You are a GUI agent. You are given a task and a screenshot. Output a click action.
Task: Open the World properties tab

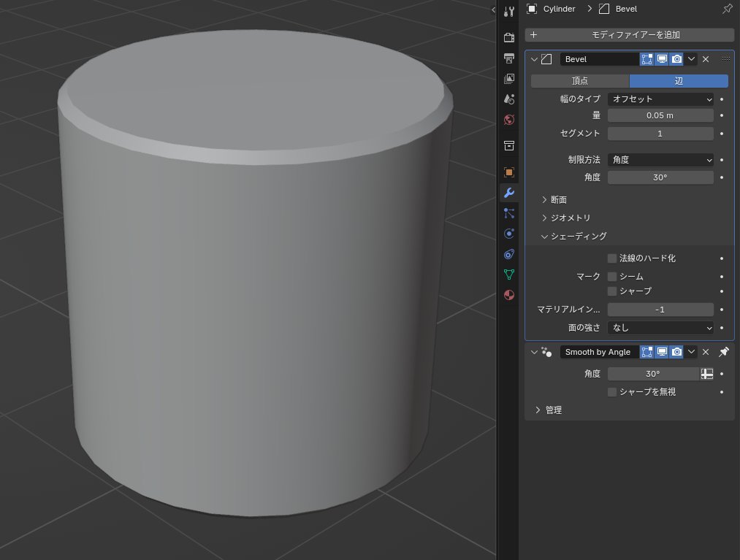tap(508, 119)
